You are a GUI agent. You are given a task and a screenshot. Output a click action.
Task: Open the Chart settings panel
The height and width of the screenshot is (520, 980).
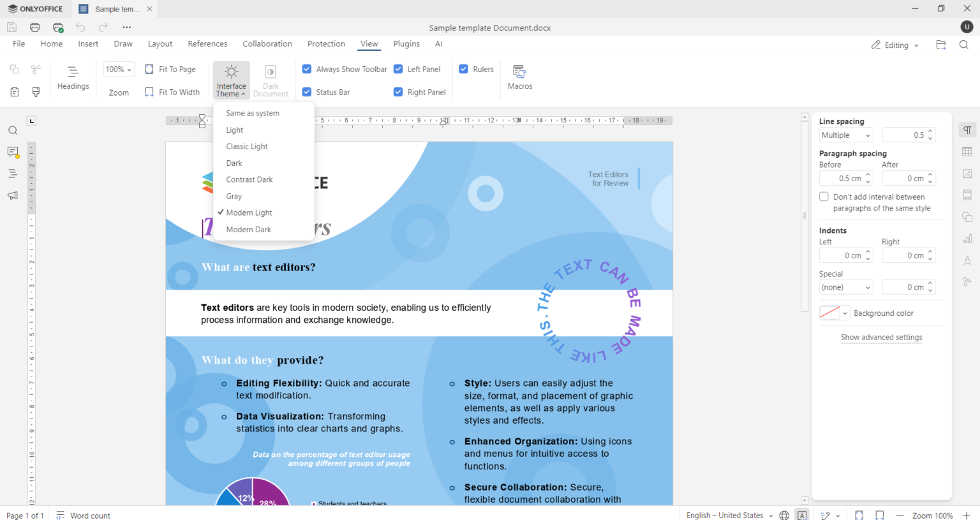tap(967, 239)
